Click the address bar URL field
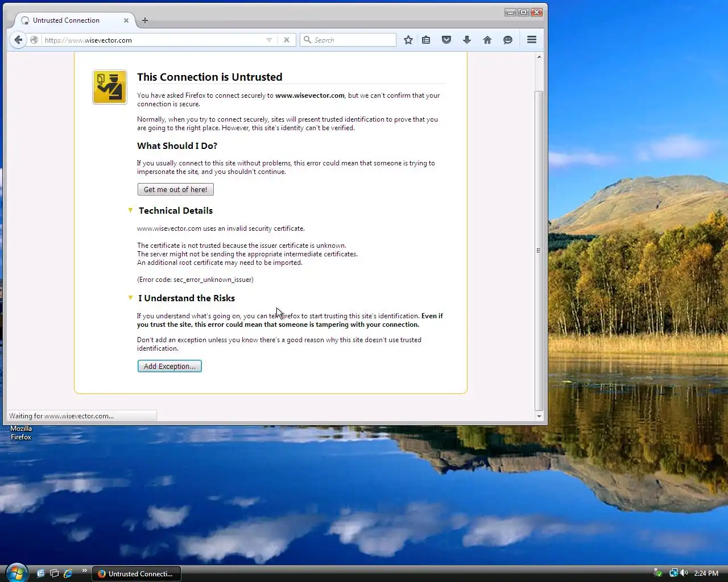 [154, 40]
